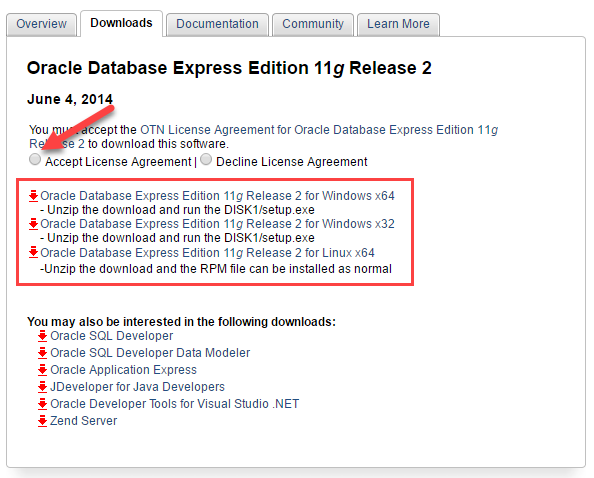Image resolution: width=594 pixels, height=478 pixels.
Task: Open the Zend Server link
Action: tap(84, 421)
